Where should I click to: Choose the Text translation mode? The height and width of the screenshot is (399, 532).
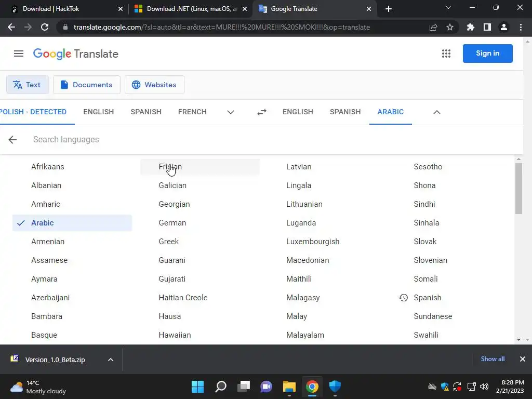pos(28,85)
